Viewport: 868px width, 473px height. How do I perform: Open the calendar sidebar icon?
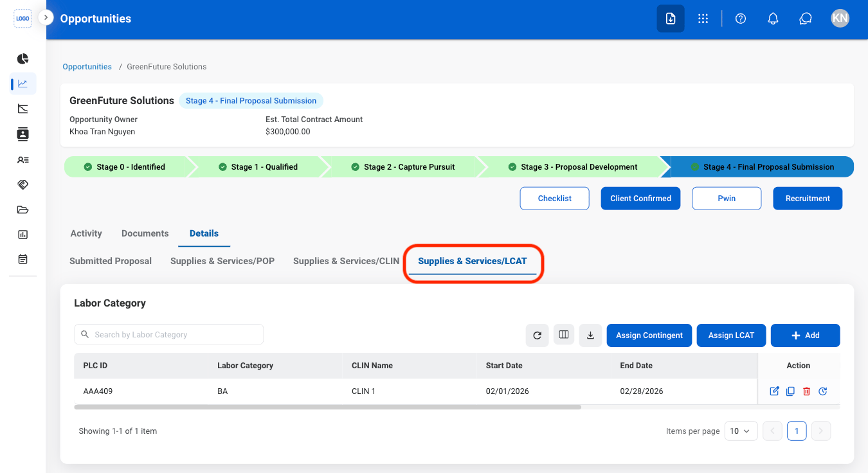[x=23, y=260]
